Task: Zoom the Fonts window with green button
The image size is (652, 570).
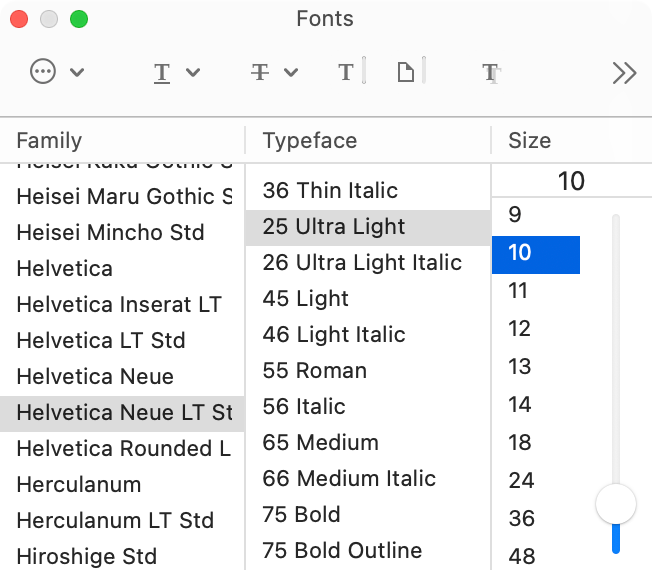Action: pos(79,19)
